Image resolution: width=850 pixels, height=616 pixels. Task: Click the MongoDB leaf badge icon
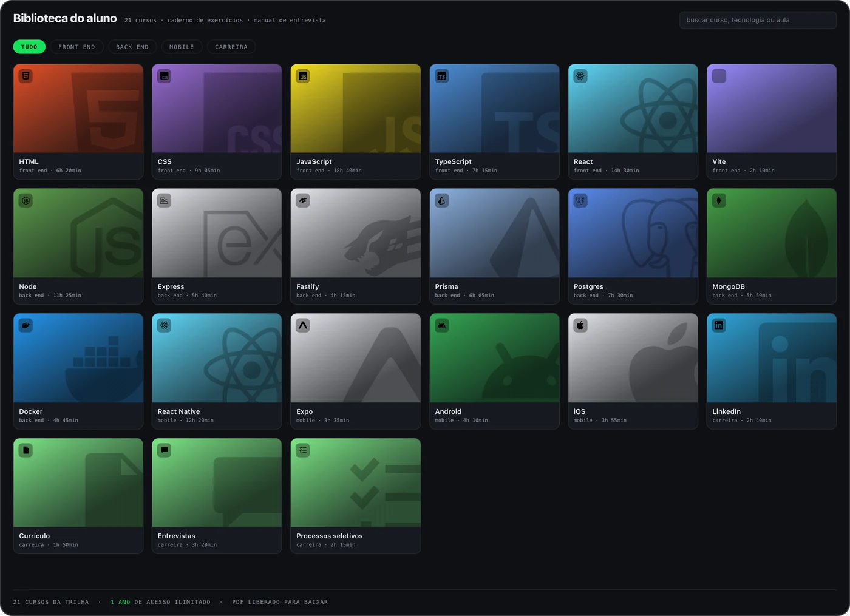click(719, 200)
